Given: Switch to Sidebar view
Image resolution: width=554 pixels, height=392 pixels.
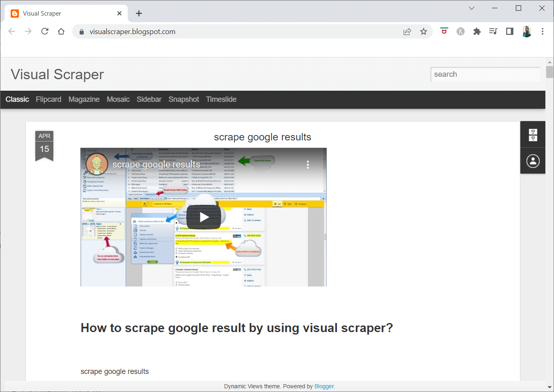Looking at the screenshot, I should (x=149, y=99).
